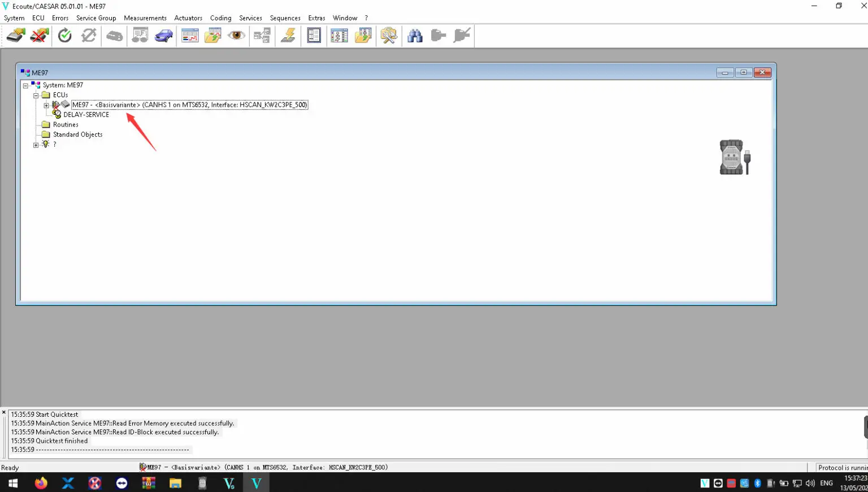Viewport: 868px width, 492px height.
Task: Open the Services menu
Action: point(250,18)
